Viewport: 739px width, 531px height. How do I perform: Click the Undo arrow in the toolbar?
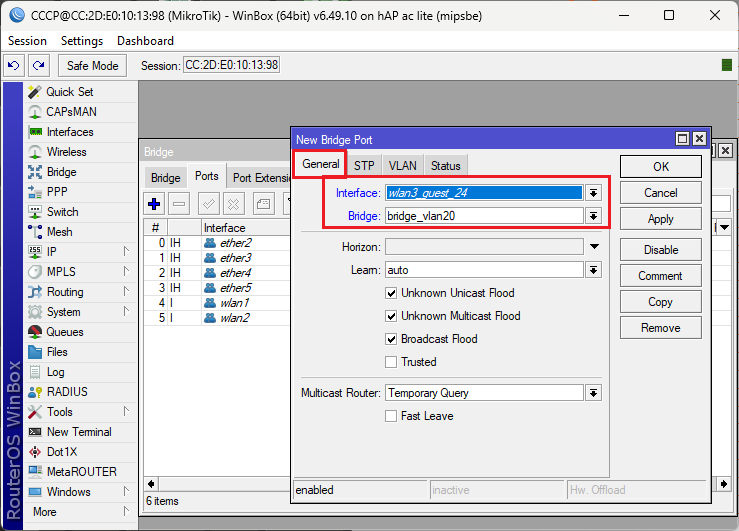pos(14,65)
